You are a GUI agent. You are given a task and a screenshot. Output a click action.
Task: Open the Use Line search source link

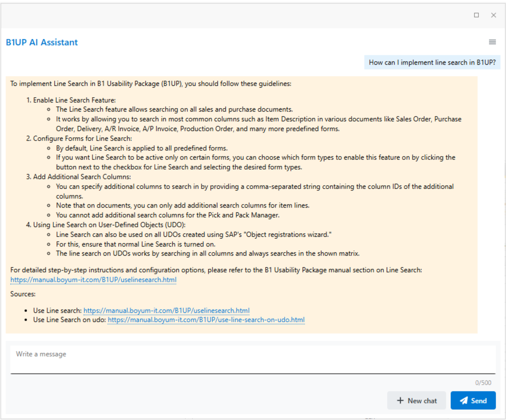(x=166, y=311)
